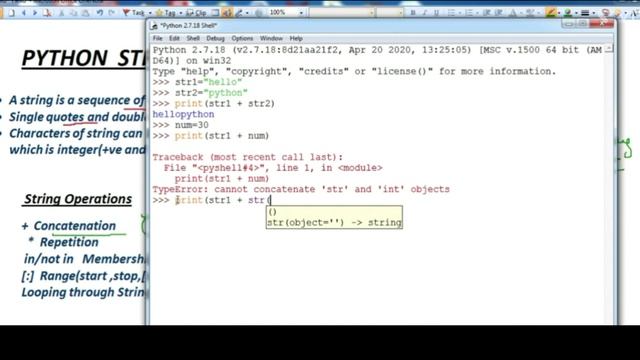Viewport: 640px width, 360px height.
Task: Click the orange highlighted toolbar icon beside Full Page View
Action: point(227,13)
